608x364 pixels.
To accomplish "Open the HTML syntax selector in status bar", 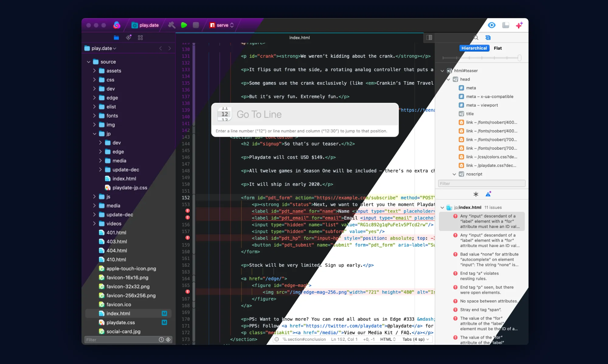I will click(x=388, y=339).
